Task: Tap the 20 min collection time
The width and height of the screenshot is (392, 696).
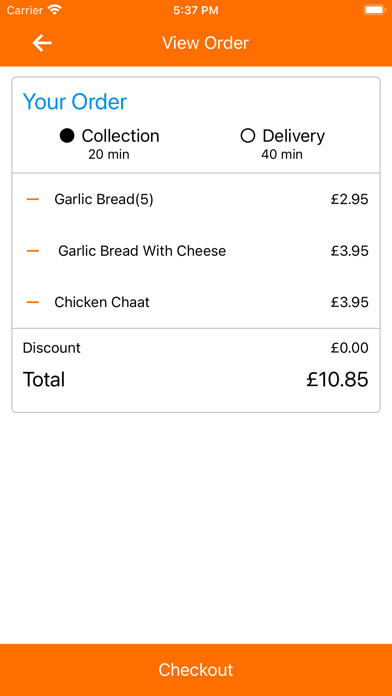Action: pyautogui.click(x=109, y=154)
